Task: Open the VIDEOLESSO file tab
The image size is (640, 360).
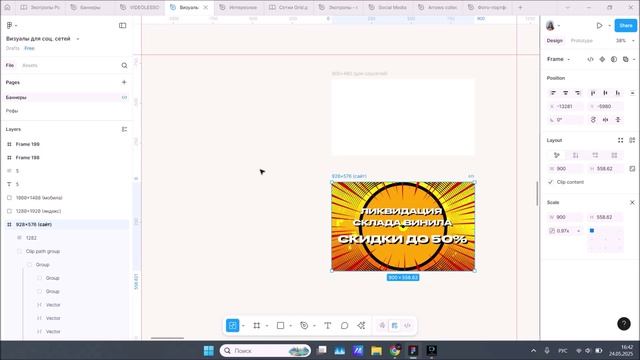Action: [140, 7]
